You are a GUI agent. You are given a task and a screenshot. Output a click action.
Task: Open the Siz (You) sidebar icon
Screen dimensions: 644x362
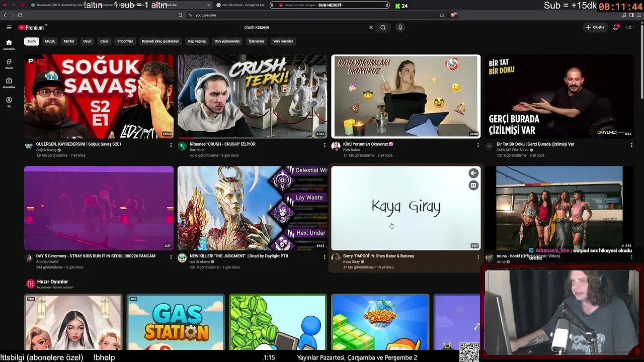point(9,102)
